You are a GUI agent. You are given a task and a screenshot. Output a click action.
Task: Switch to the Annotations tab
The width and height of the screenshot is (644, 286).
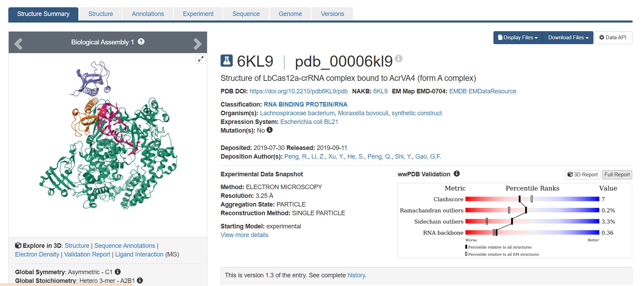coord(148,14)
